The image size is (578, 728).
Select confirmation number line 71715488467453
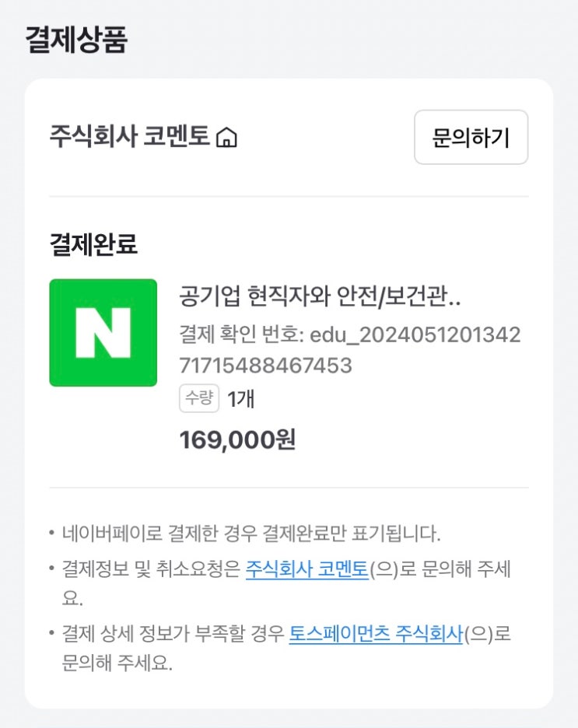pos(265,365)
